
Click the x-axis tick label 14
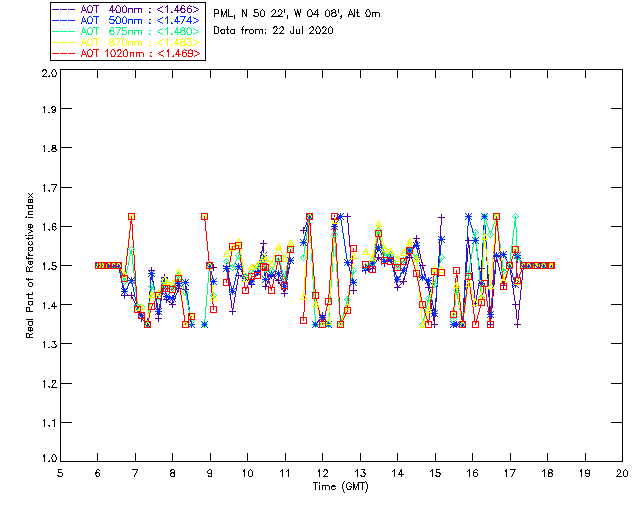[398, 473]
